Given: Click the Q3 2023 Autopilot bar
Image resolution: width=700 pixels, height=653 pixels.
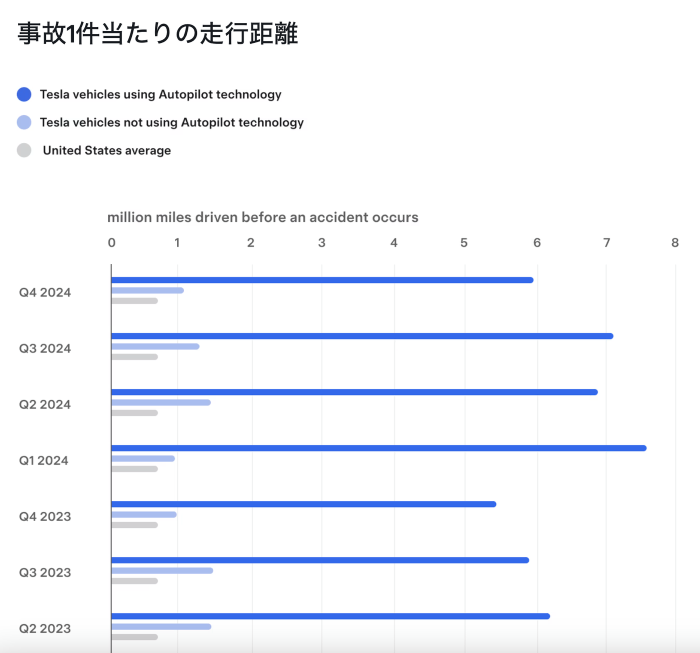Looking at the screenshot, I should (319, 560).
